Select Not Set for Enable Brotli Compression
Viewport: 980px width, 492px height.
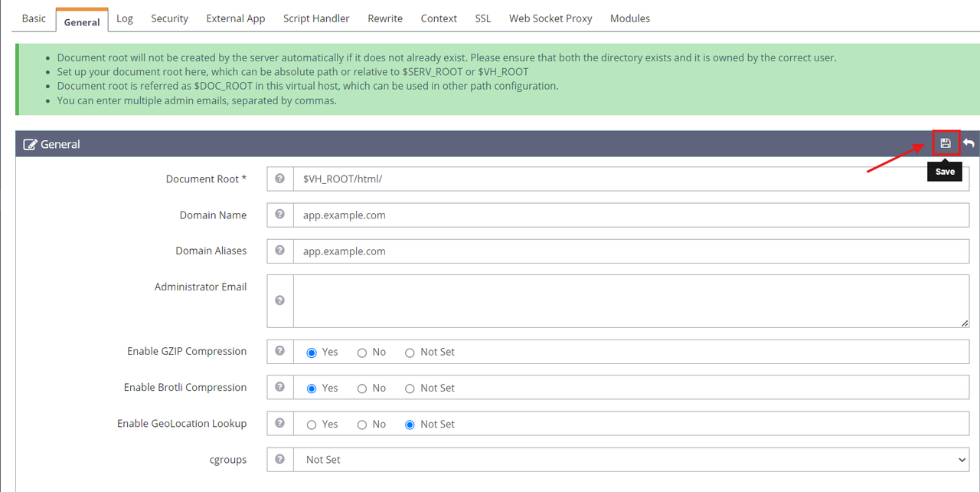[410, 389]
